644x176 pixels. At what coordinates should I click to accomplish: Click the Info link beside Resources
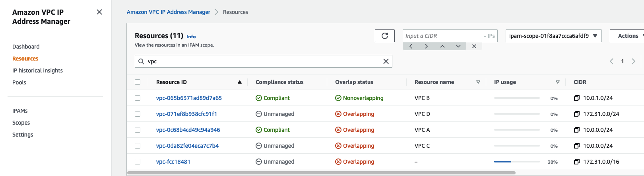tap(191, 37)
